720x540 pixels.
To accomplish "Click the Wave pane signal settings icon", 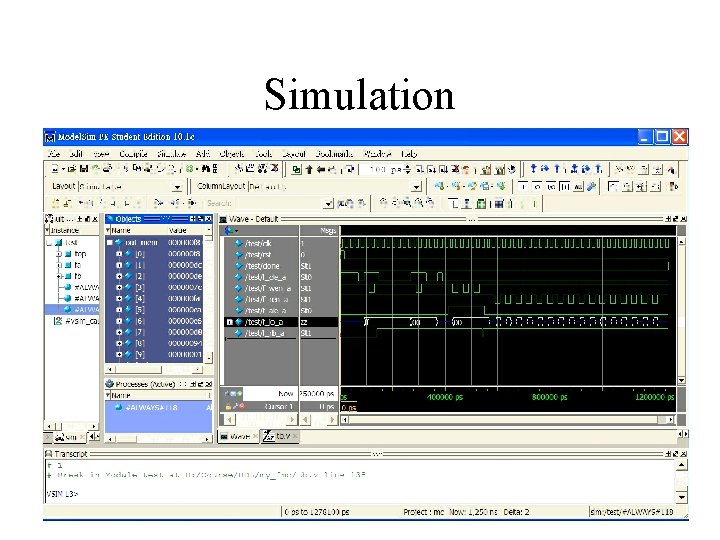I will point(230,231).
